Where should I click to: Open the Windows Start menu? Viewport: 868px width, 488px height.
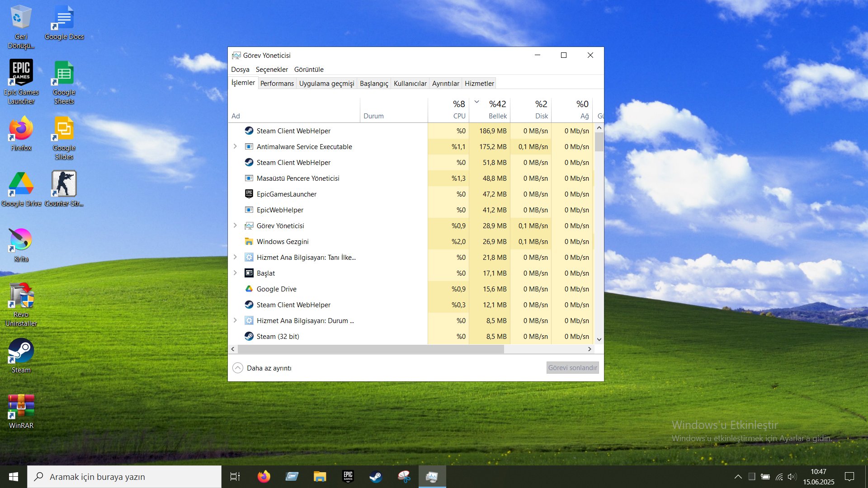[14, 477]
